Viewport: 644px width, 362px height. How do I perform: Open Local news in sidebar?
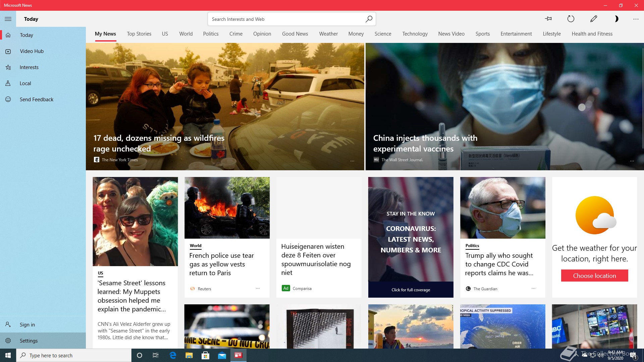tap(25, 83)
